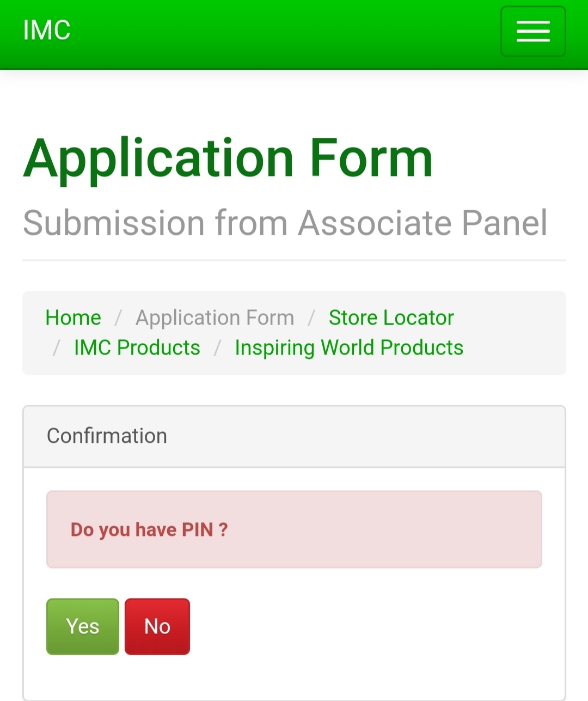Navigate to IMC Products link
Screen dimensions: 588x701
[x=137, y=348]
